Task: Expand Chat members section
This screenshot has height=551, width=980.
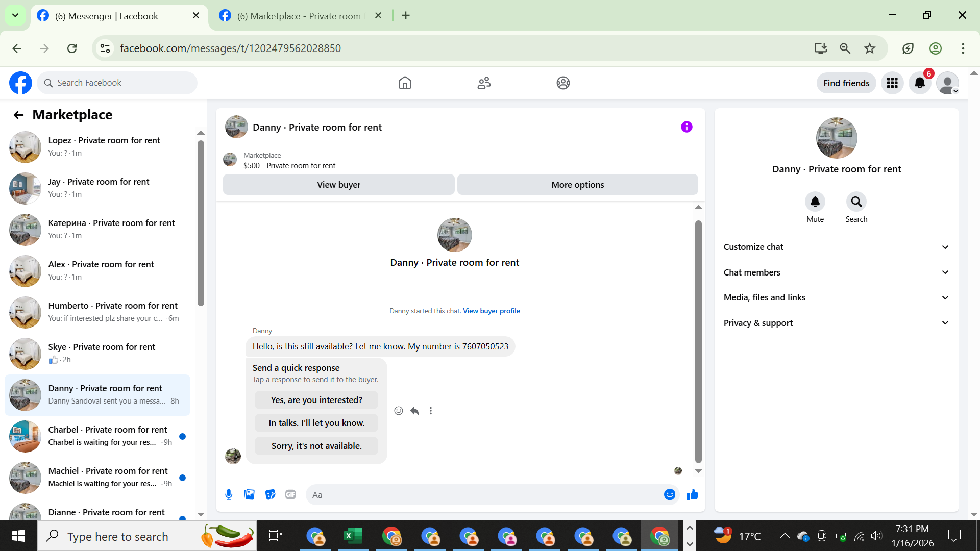Action: 836,272
